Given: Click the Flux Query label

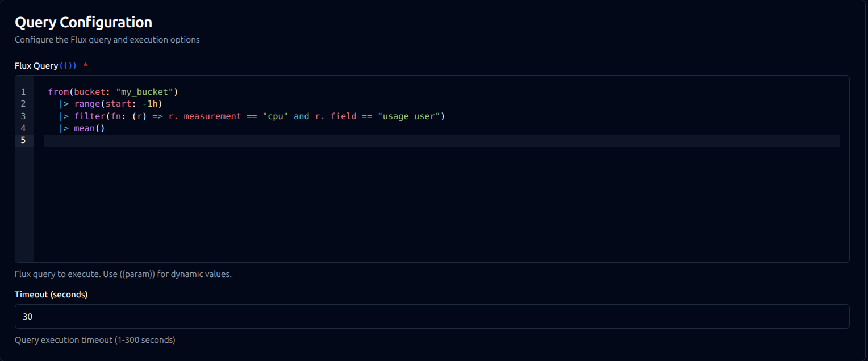Looking at the screenshot, I should [x=36, y=65].
